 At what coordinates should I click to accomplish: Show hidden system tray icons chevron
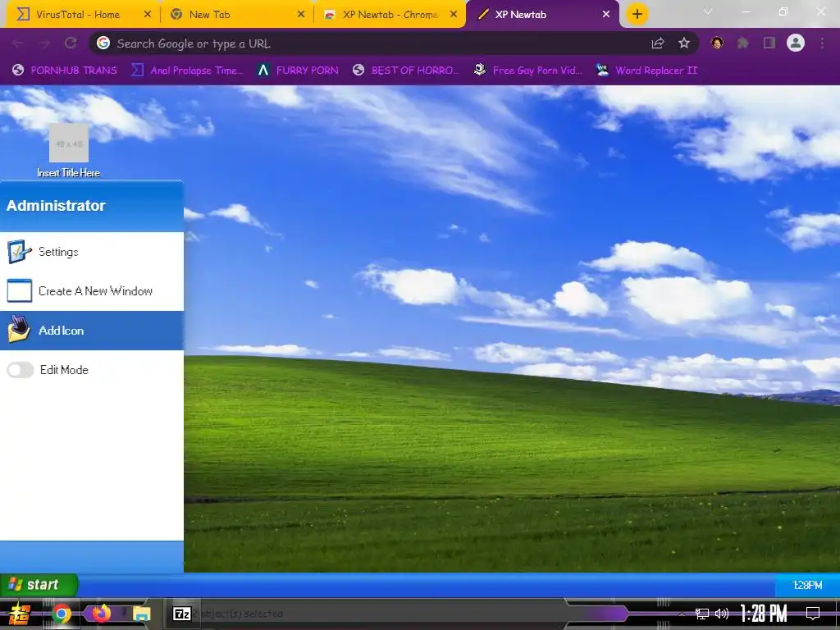pos(682,614)
